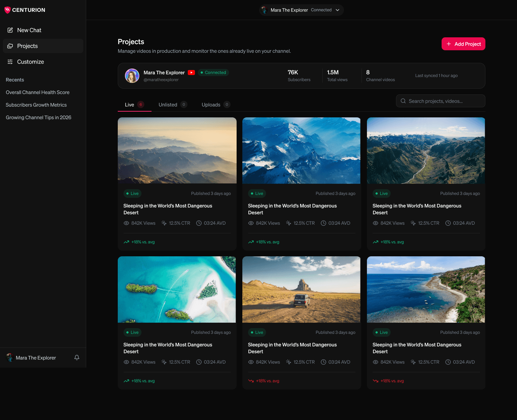Click the Customize sliders icon
Screen dimensions: 517x420
[x=10, y=62]
